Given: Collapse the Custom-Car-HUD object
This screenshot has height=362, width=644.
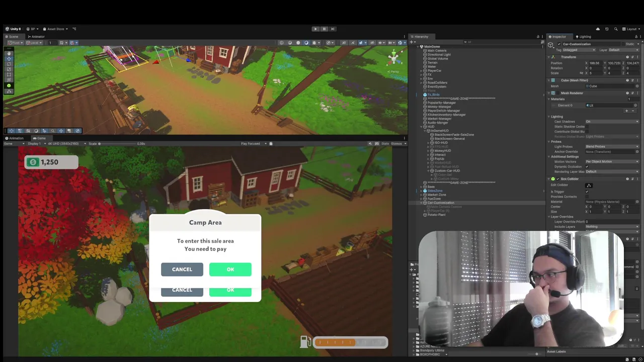Looking at the screenshot, I should coord(428,171).
